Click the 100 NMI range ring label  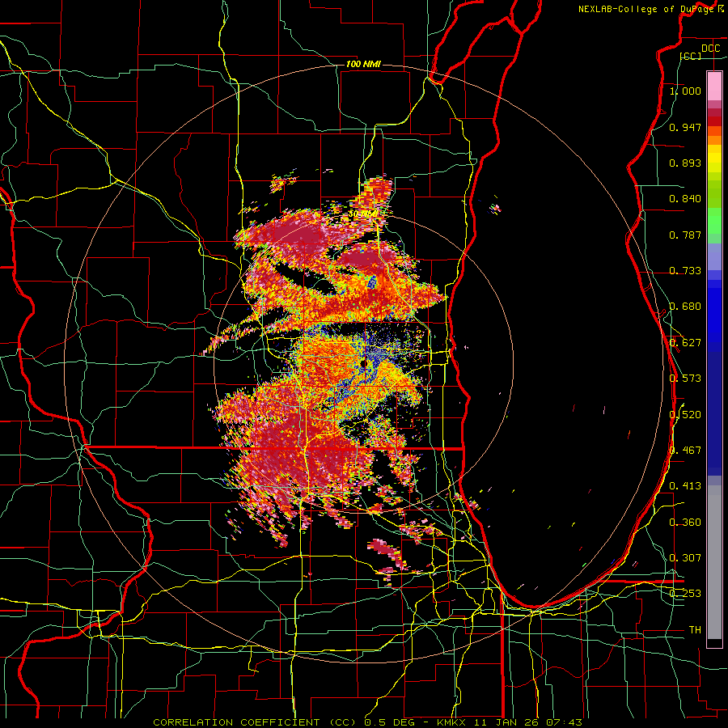click(363, 64)
